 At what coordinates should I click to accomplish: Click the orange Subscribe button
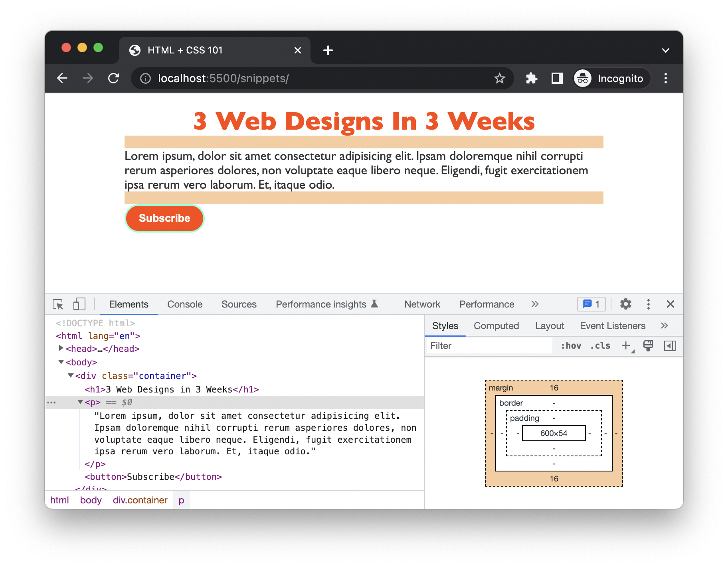[164, 218]
